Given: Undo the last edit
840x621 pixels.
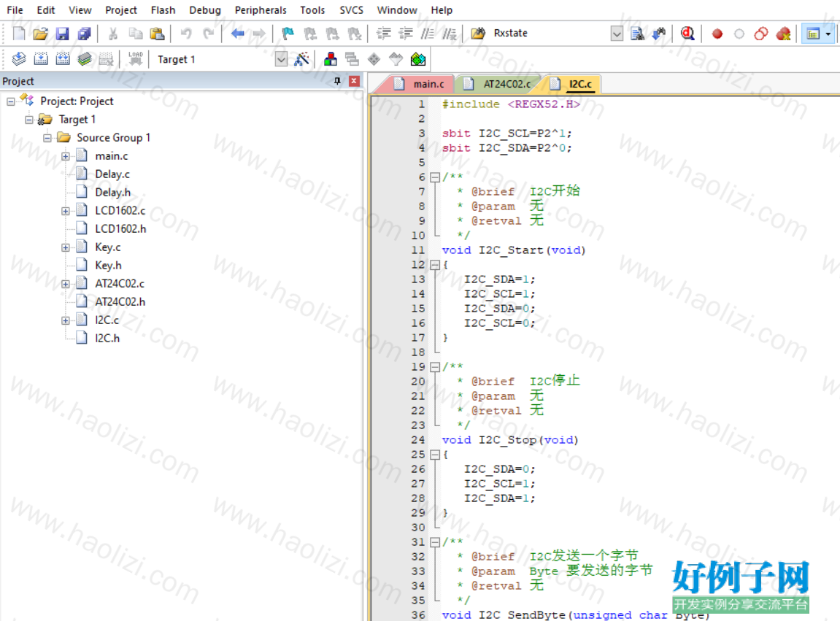Looking at the screenshot, I should pyautogui.click(x=186, y=34).
